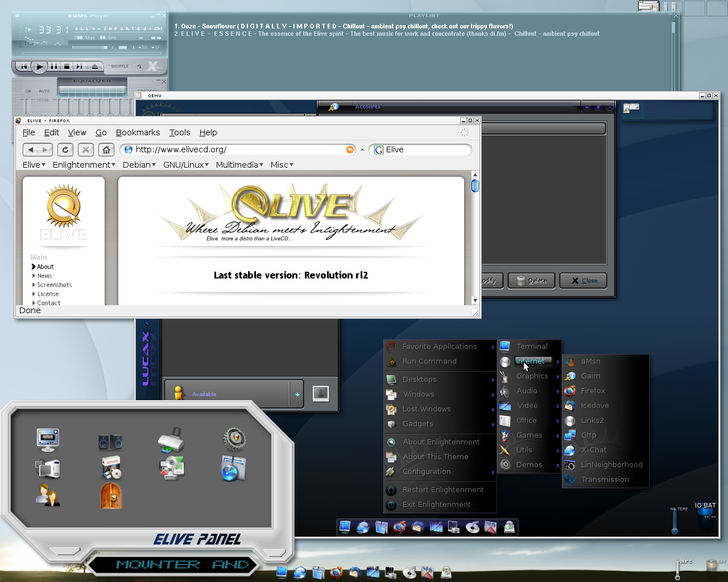Turn equalizer ON toggle
Screen dimensions: 728x582
click(27, 91)
